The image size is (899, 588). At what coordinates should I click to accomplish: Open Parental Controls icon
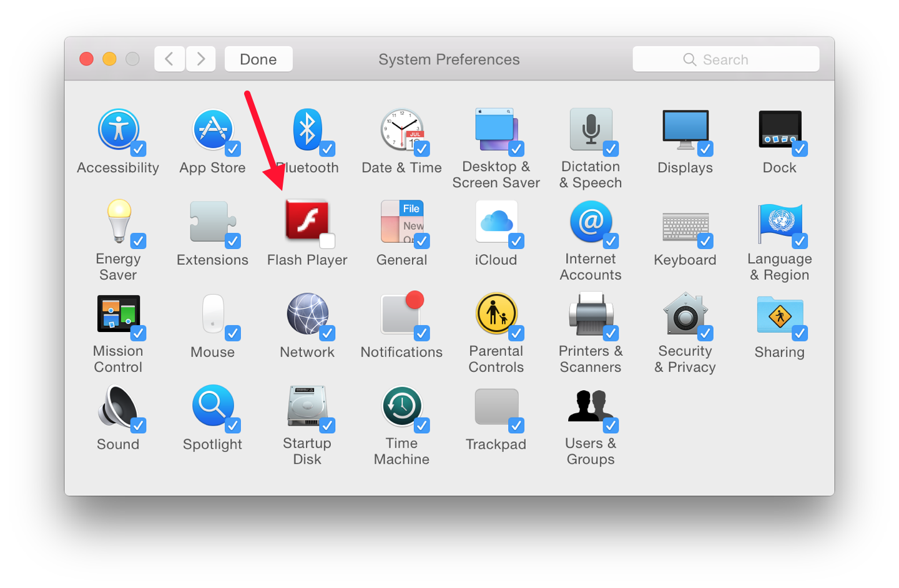click(x=496, y=313)
